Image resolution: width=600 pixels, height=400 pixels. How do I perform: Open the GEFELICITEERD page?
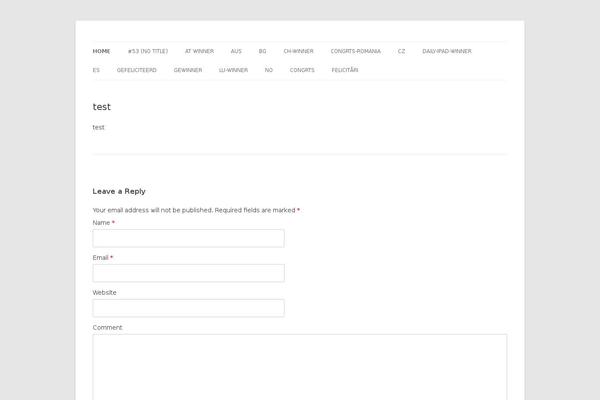pyautogui.click(x=137, y=70)
